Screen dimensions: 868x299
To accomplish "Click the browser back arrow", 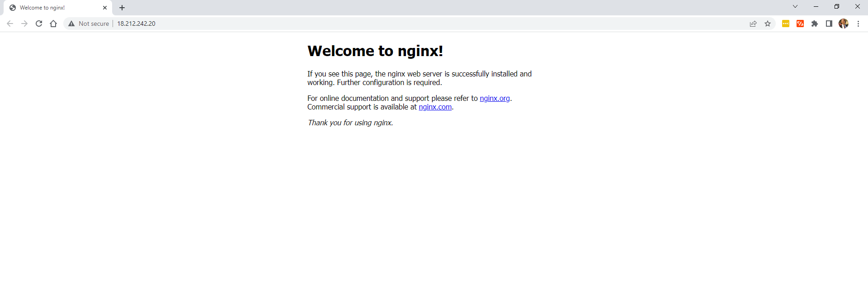I will coord(10,24).
